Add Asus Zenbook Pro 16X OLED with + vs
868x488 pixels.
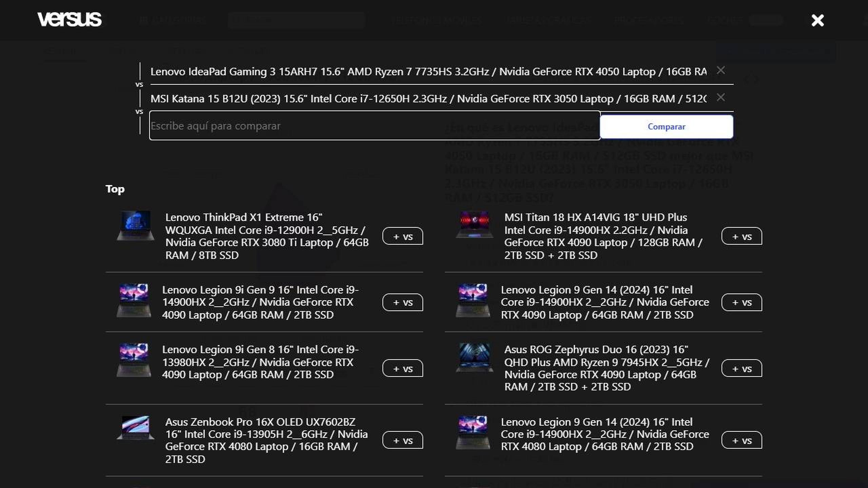click(403, 440)
